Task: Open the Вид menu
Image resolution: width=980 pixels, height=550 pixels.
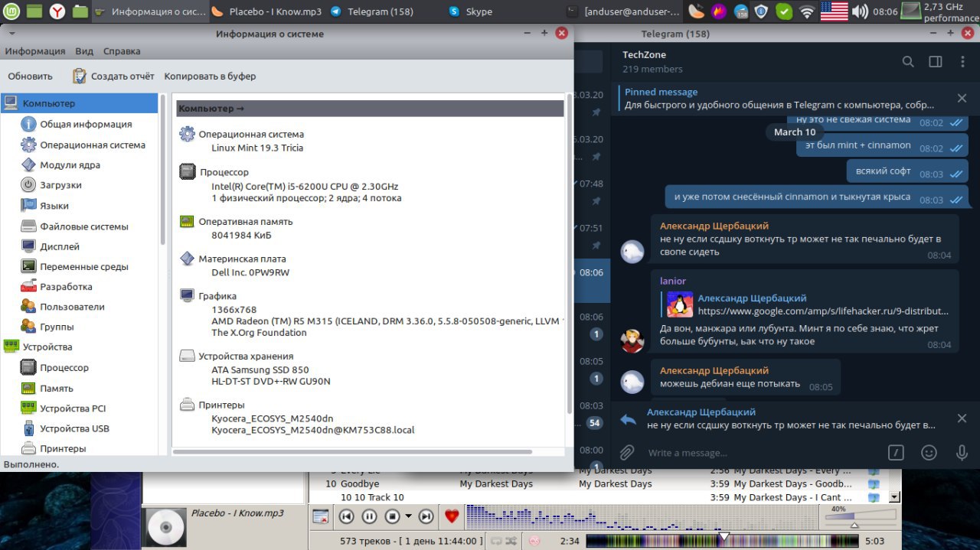Action: coord(84,51)
